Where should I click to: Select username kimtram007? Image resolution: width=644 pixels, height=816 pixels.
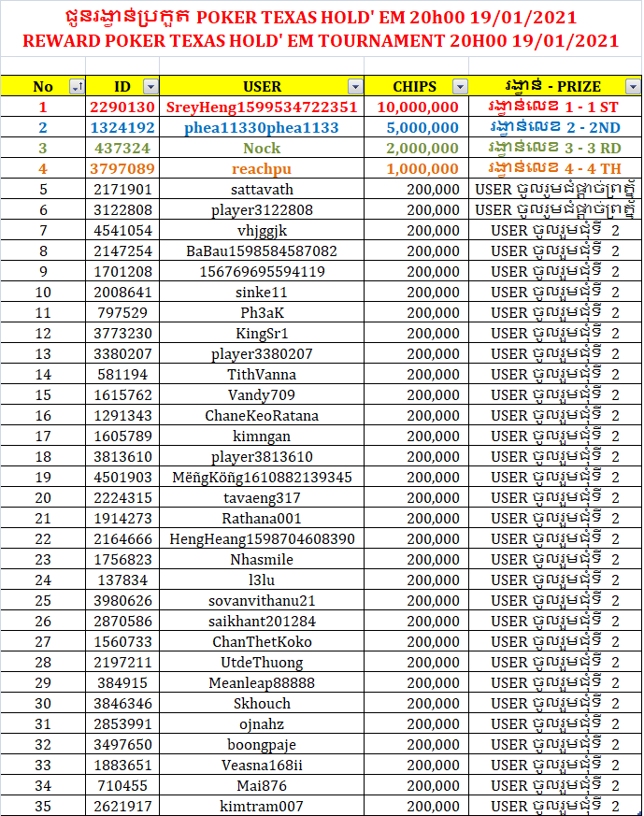click(x=262, y=806)
